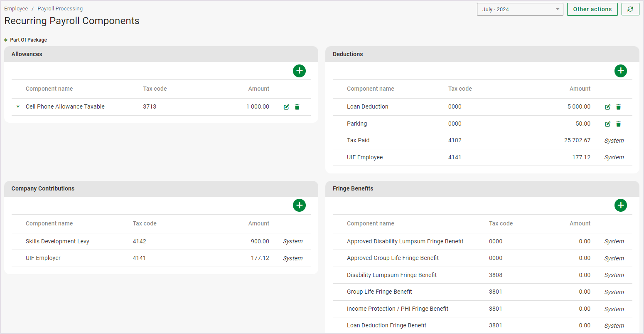Edit the Parking deduction entry

(607, 124)
